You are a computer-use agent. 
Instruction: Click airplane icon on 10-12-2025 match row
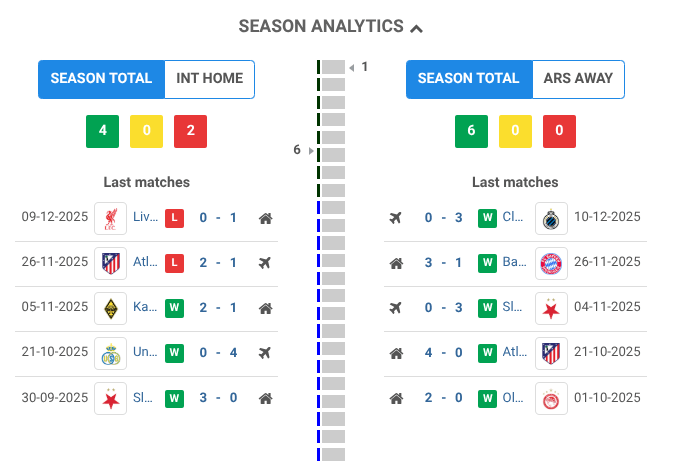396,218
